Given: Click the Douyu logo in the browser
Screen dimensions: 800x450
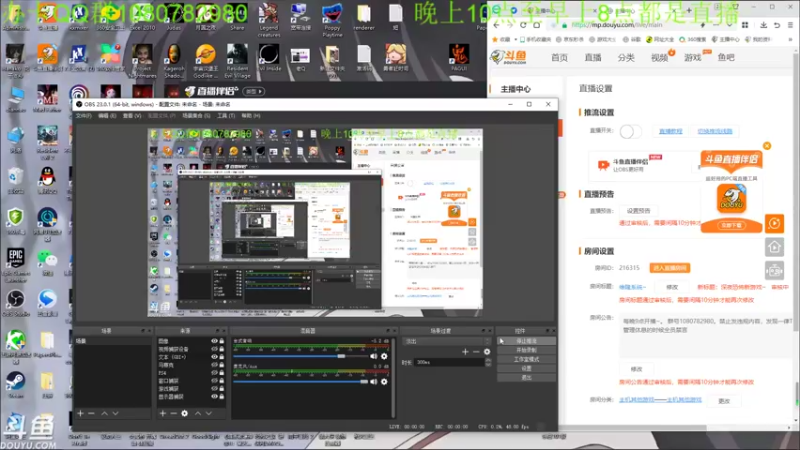Looking at the screenshot, I should tap(508, 57).
